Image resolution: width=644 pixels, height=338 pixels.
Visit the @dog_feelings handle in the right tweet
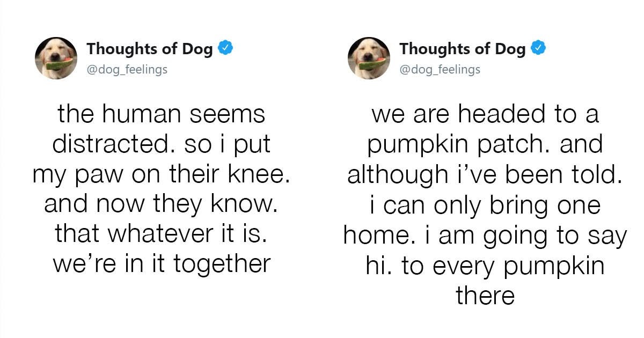[x=440, y=69]
